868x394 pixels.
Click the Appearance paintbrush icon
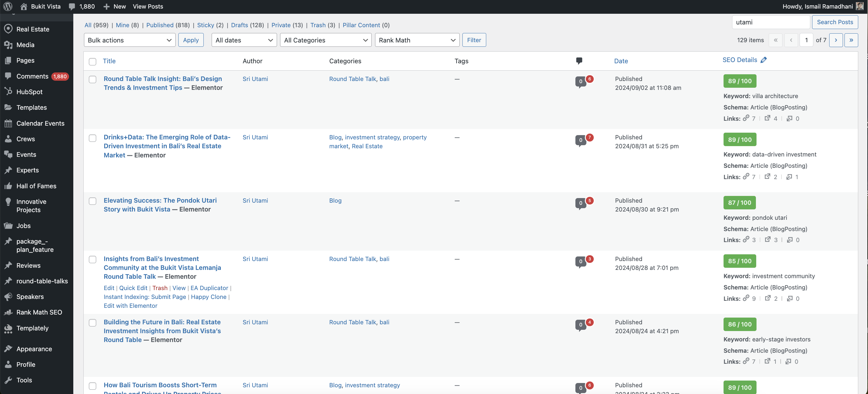pyautogui.click(x=9, y=349)
